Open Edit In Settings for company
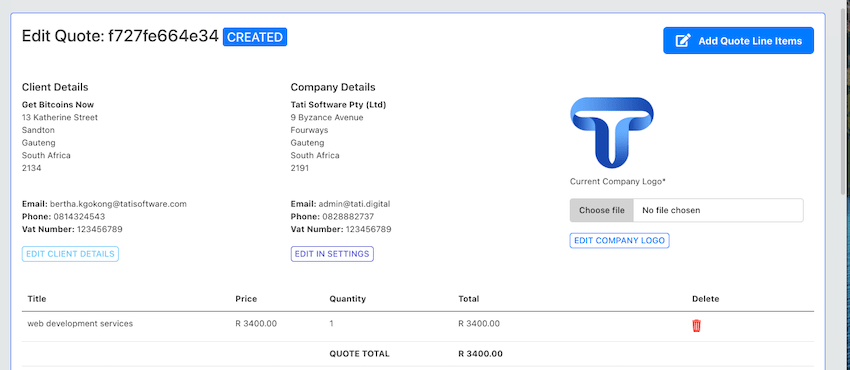Image resolution: width=850 pixels, height=370 pixels. click(332, 254)
